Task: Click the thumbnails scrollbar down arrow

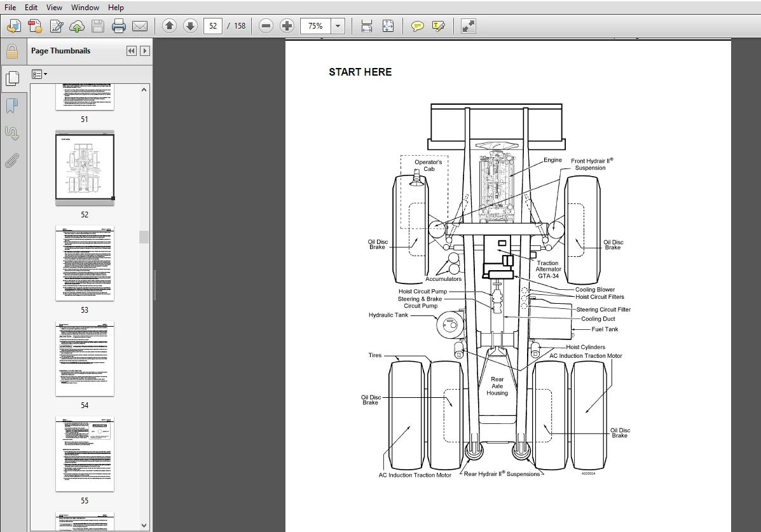Action: pos(144,525)
